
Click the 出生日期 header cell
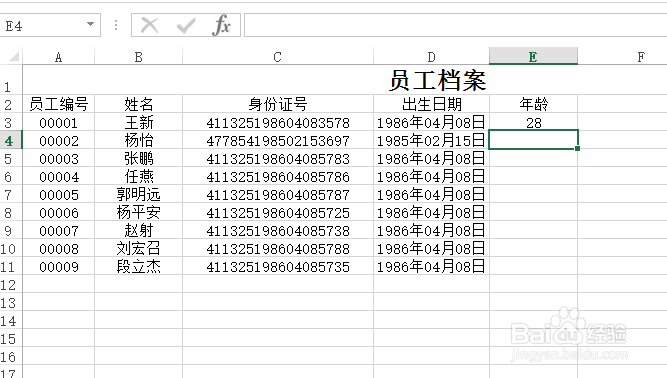(431, 104)
